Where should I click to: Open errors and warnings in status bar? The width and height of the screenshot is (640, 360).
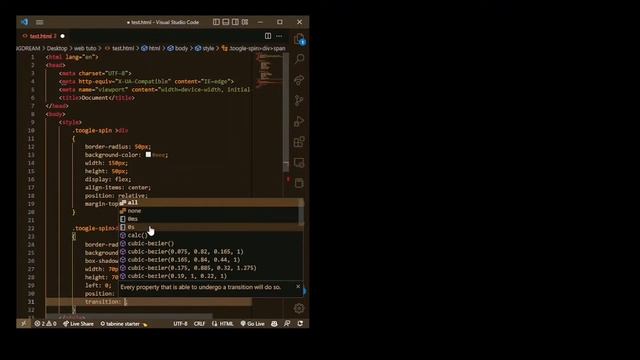coord(45,323)
